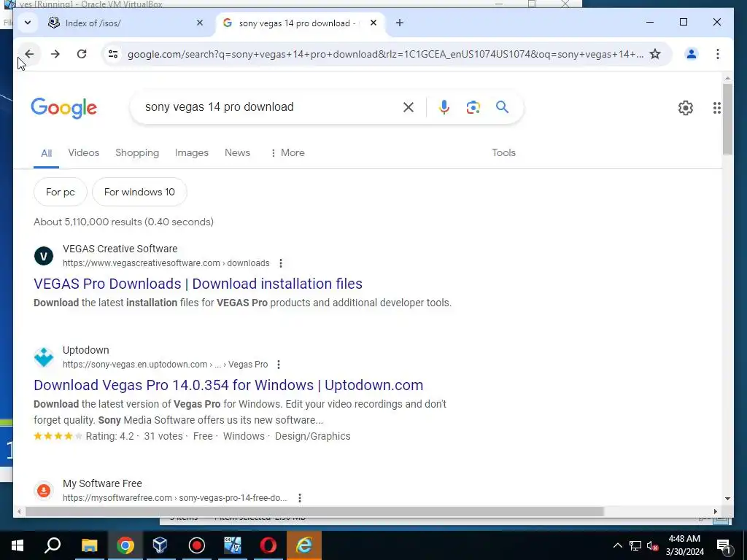This screenshot has height=560, width=747.
Task: Apply the For pc suggestion chip
Action: pos(61,192)
